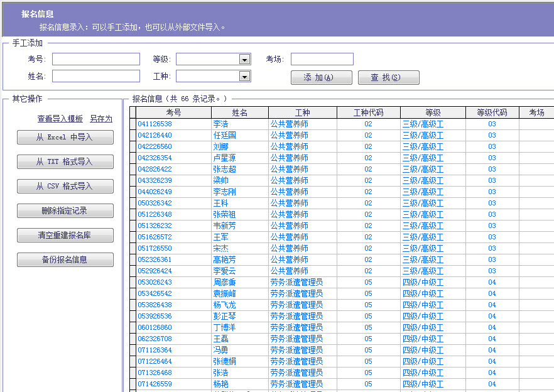Click the 姓名 input field

point(95,76)
